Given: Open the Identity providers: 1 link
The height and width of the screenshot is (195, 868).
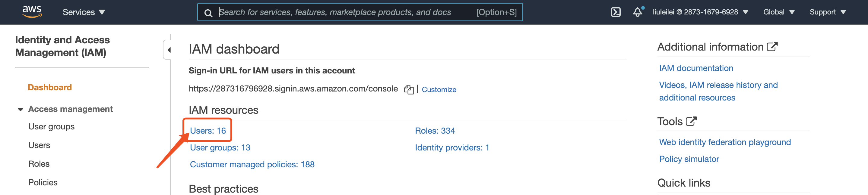Looking at the screenshot, I should click(x=452, y=147).
